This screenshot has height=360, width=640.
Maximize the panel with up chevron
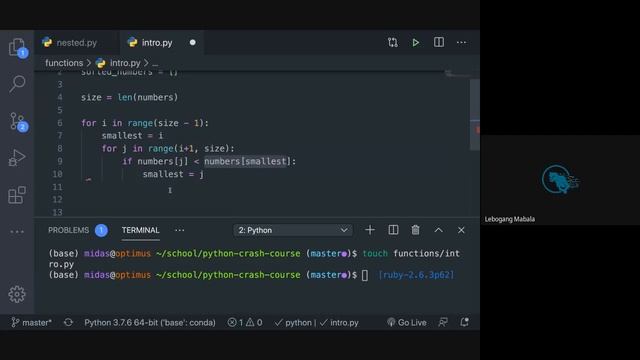(438, 230)
